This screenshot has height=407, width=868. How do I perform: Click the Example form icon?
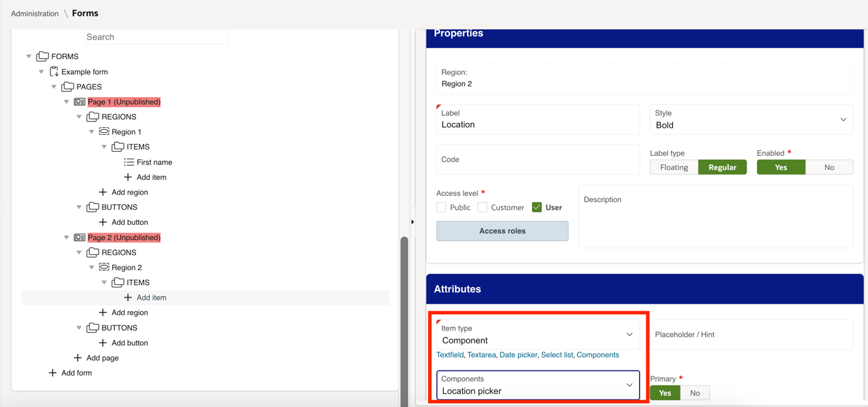[x=54, y=71]
